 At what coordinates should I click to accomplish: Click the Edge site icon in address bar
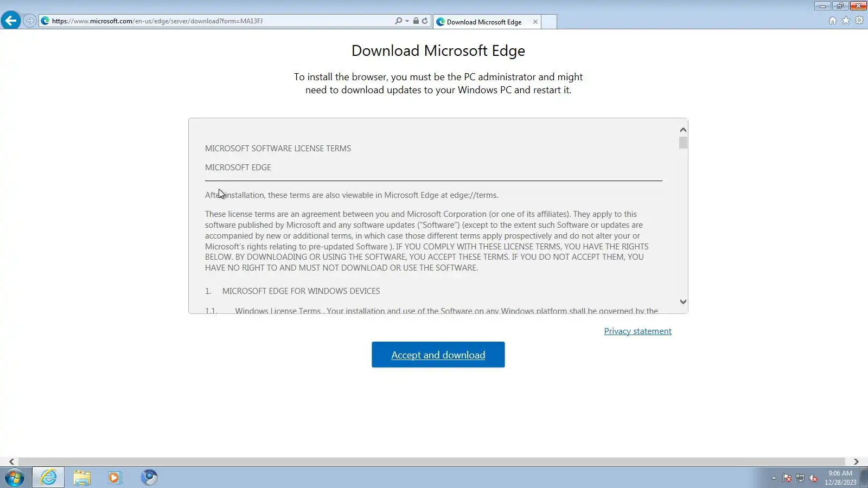(x=45, y=21)
